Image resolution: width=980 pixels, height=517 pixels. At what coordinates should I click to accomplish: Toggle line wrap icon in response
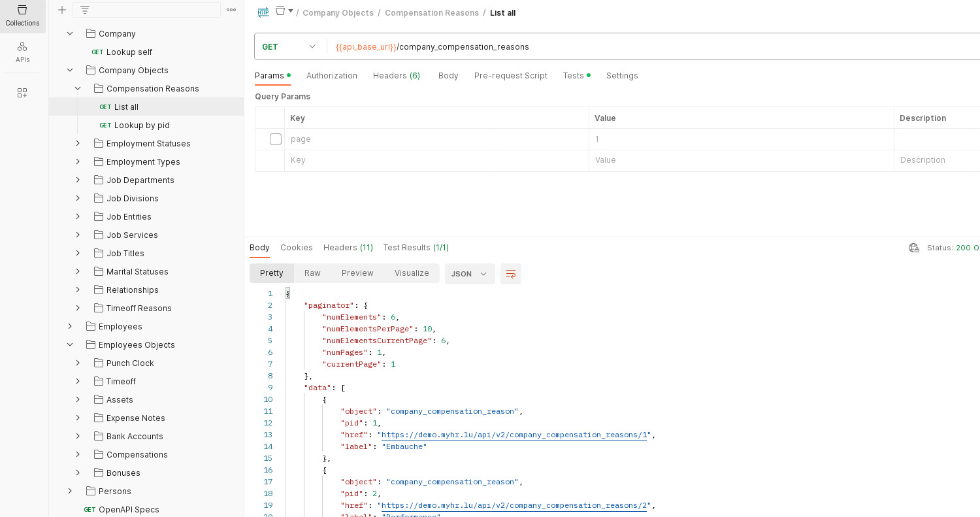tap(511, 274)
